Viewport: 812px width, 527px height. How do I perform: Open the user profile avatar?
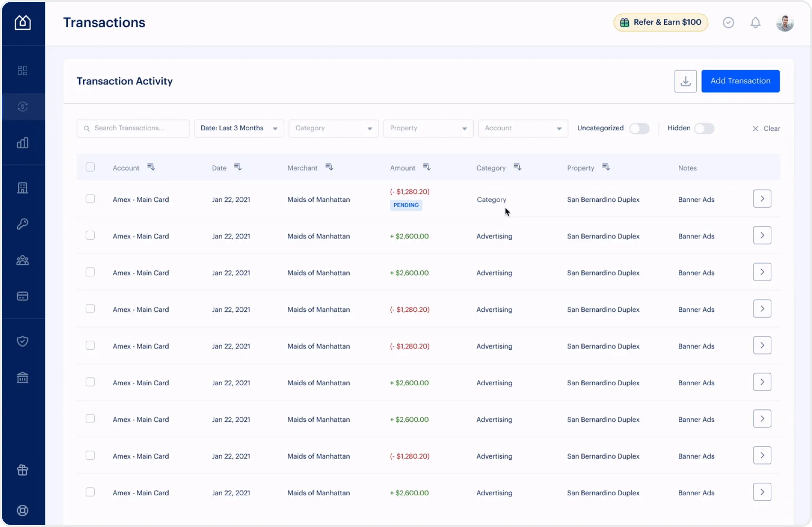point(785,22)
